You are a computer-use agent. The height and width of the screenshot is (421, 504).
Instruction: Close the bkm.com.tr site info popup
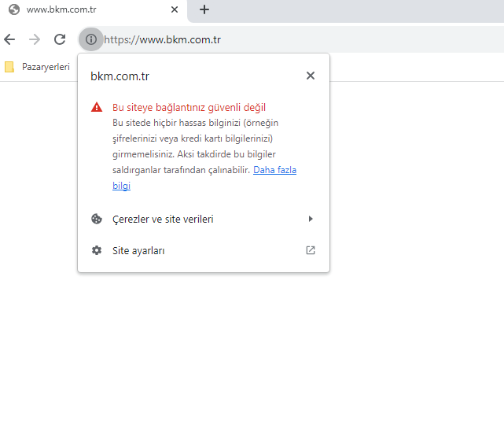[311, 76]
